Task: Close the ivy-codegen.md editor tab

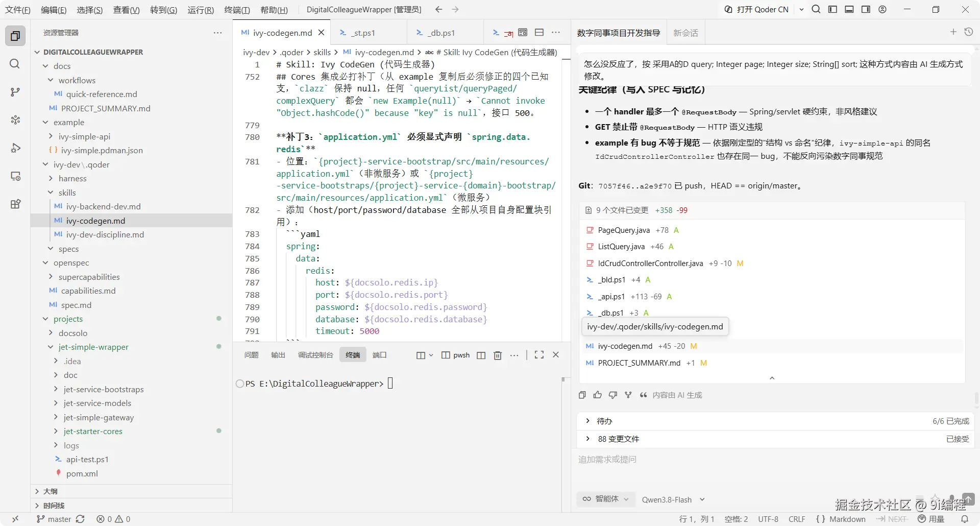Action: (321, 32)
